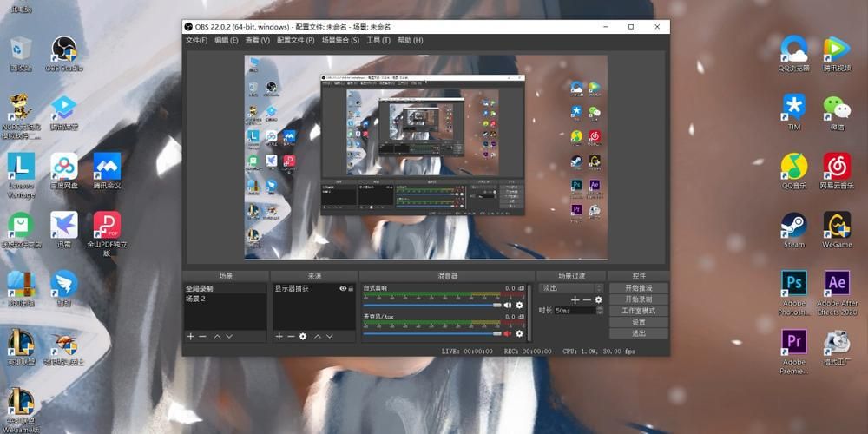Image resolution: width=868 pixels, height=434 pixels.
Task: Toggle the lock on 显示器捕获 source
Action: [351, 288]
